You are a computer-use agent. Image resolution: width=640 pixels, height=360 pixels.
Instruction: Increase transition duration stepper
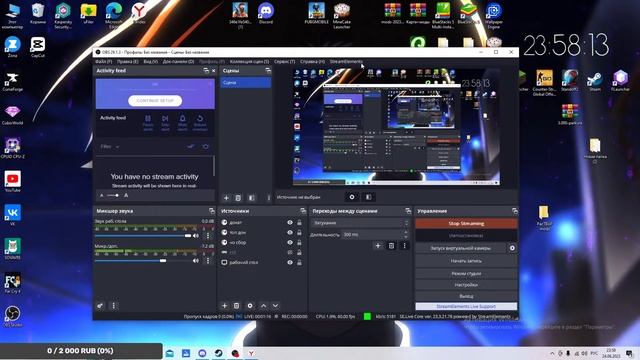point(406,233)
